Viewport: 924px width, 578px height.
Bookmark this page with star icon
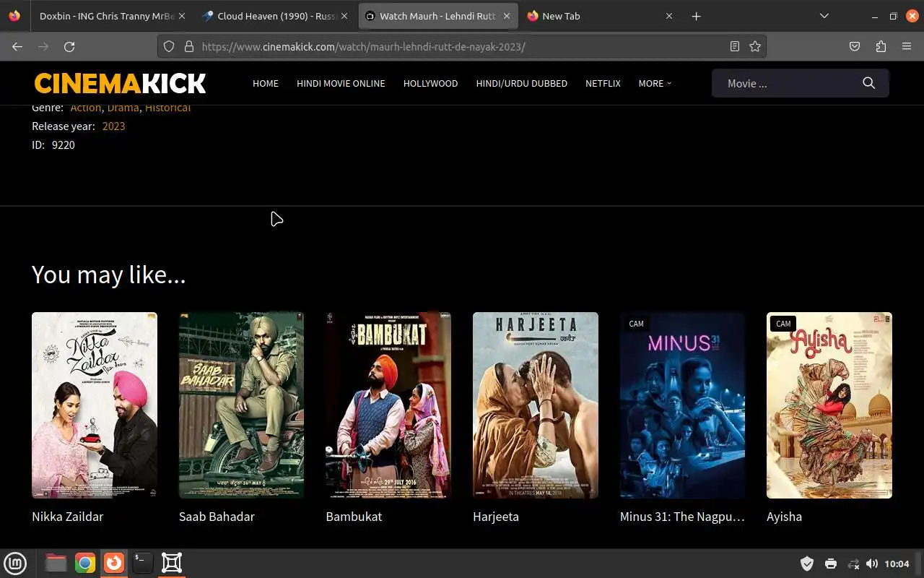tap(755, 46)
